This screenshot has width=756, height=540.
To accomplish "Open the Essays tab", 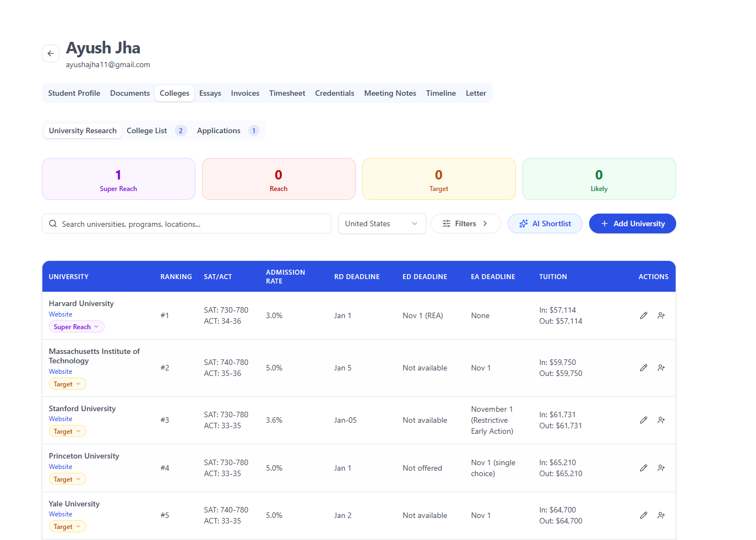I will tap(210, 93).
